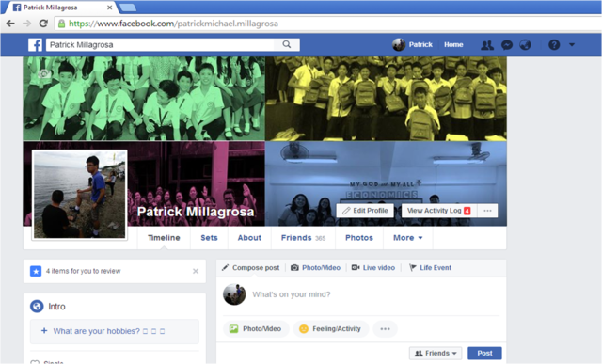Image resolution: width=602 pixels, height=364 pixels.
Task: Add hobbies via What are your hobbies
Action: 115,331
